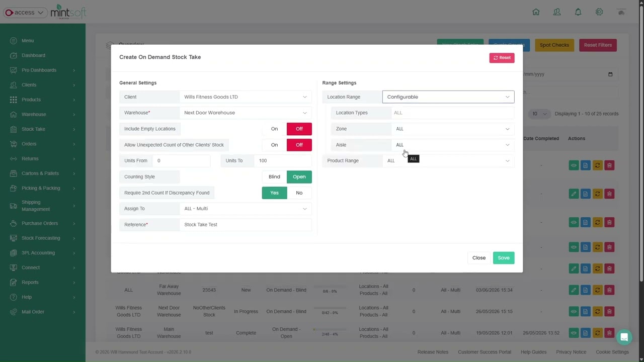Click the Dashboard sidebar icon
This screenshot has width=644, height=362.
point(13,55)
